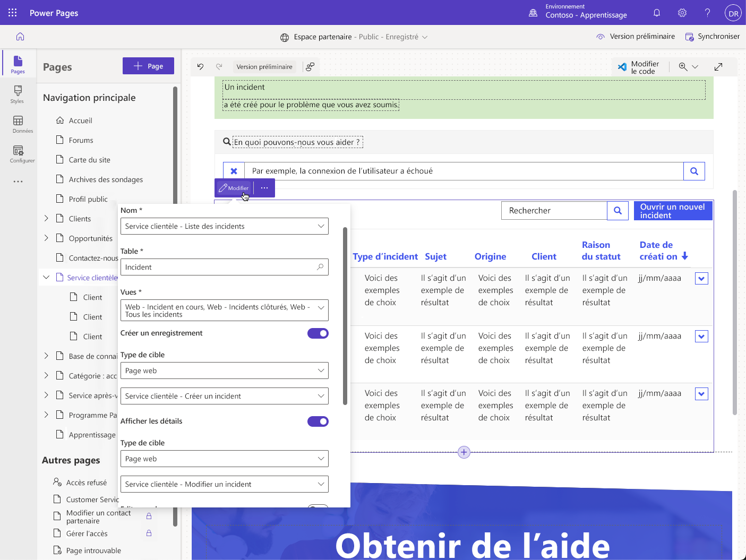Click the Modifier pencil button
The width and height of the screenshot is (746, 560).
[234, 188]
